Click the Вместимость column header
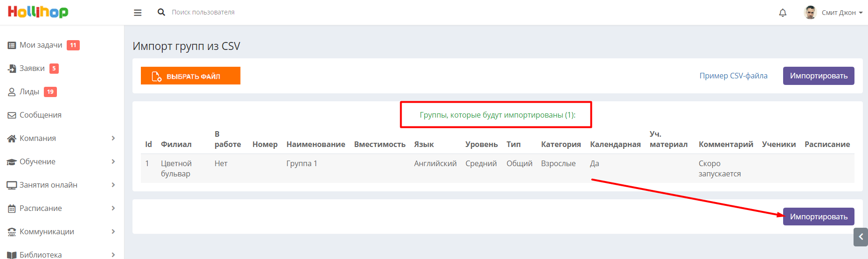The width and height of the screenshot is (868, 259). (x=380, y=144)
